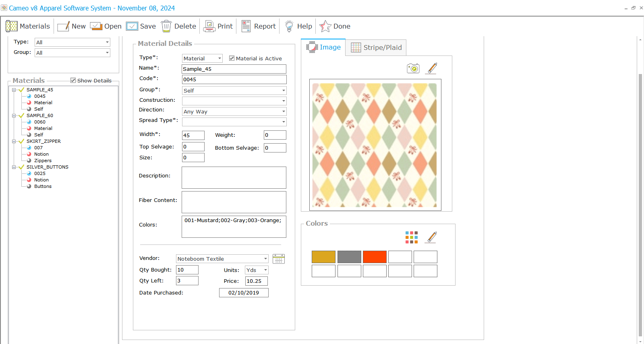The height and width of the screenshot is (344, 644).
Task: Click the Print icon
Action: (x=209, y=26)
